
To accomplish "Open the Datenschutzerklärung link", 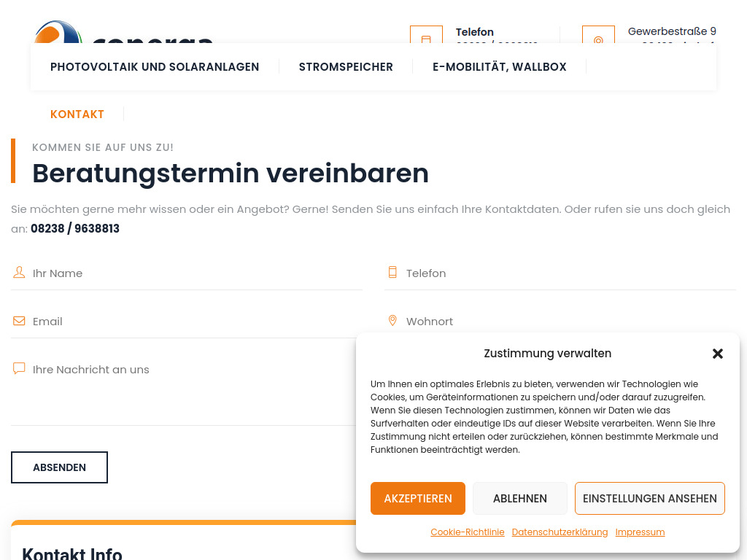I will click(x=560, y=532).
